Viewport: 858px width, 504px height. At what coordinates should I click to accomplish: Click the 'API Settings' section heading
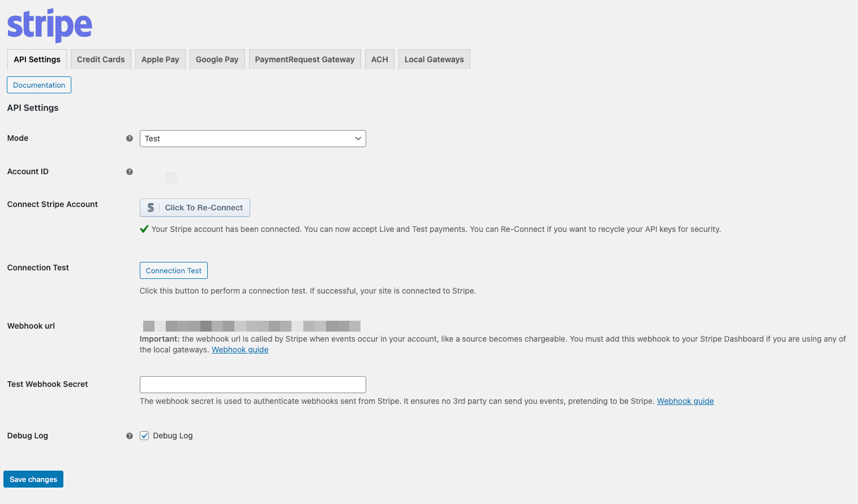pos(33,108)
